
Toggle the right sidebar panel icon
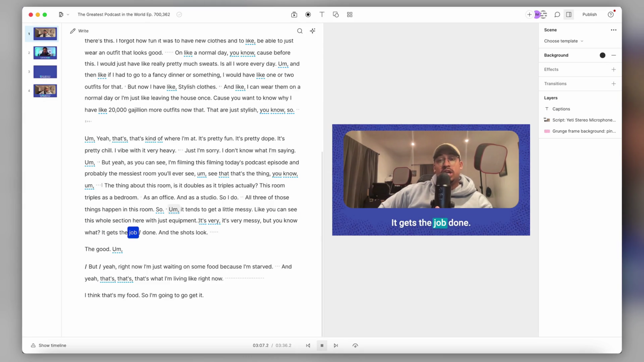coord(569,14)
